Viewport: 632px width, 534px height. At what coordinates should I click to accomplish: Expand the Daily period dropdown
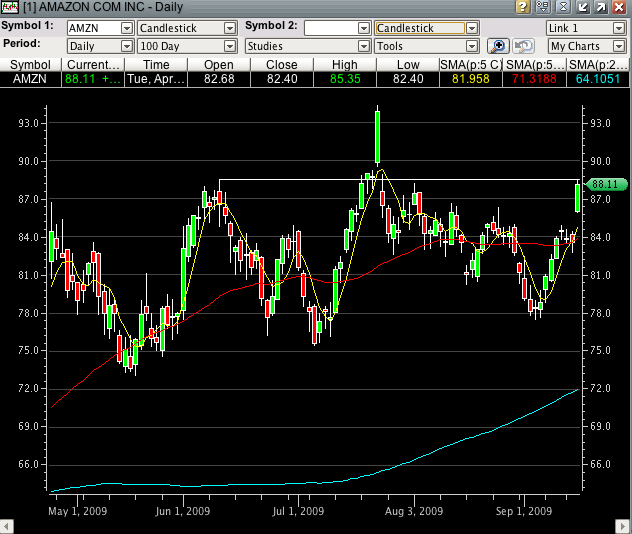click(x=126, y=46)
